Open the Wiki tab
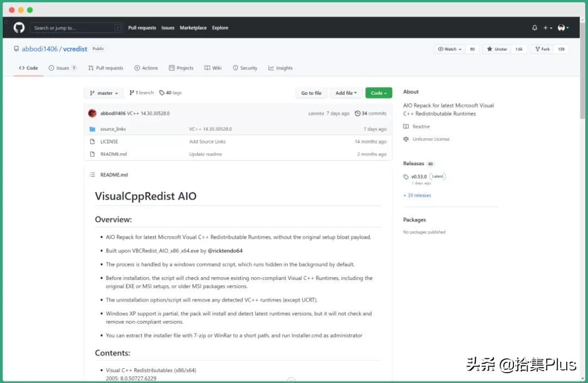Screen dimensions: 588x383 click(213, 68)
